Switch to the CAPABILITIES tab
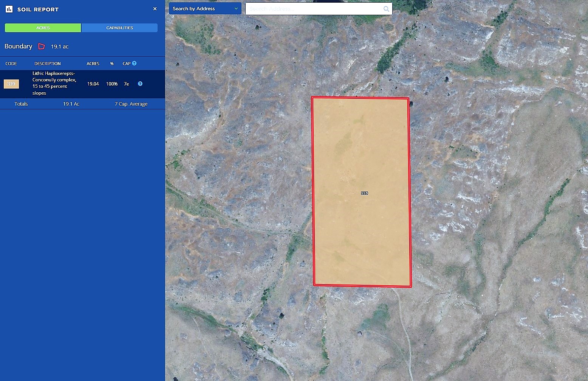The height and width of the screenshot is (381, 588). point(119,28)
